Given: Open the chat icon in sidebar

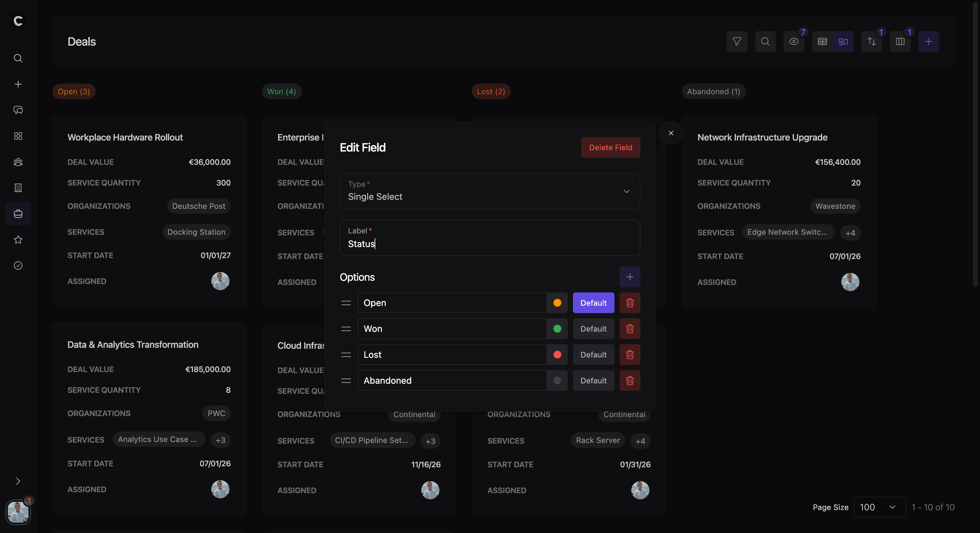Looking at the screenshot, I should point(18,110).
